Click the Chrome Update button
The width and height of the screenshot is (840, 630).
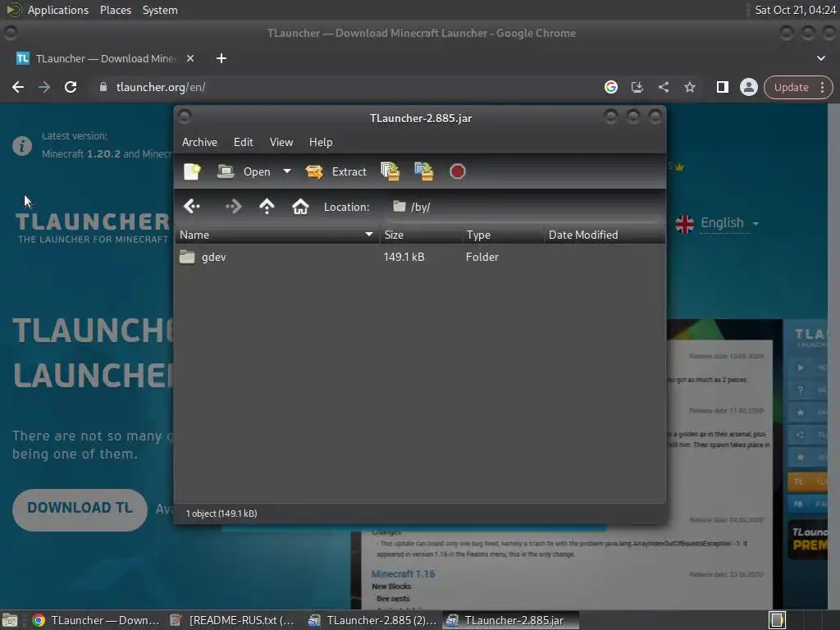[791, 87]
